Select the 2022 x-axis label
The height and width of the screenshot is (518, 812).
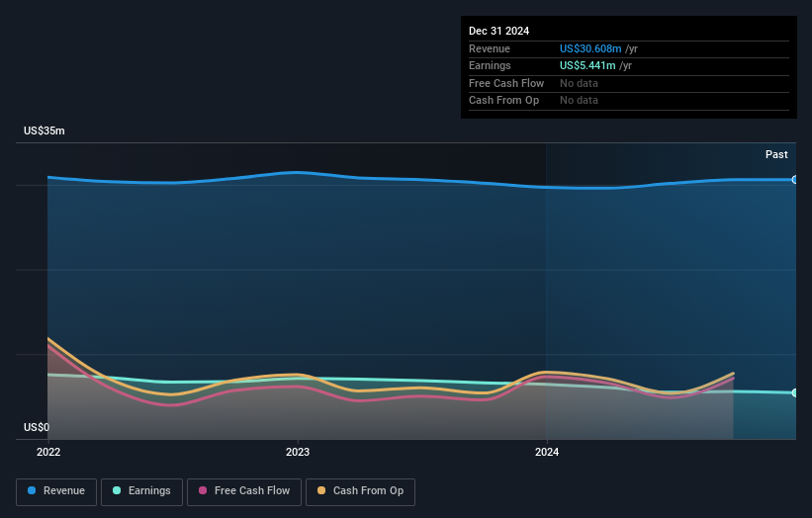tap(48, 452)
